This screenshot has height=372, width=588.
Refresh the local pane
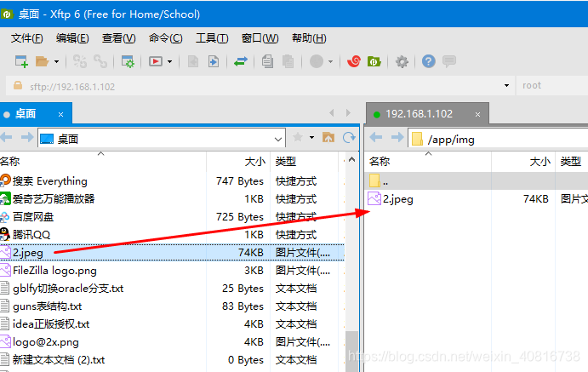pyautogui.click(x=349, y=138)
